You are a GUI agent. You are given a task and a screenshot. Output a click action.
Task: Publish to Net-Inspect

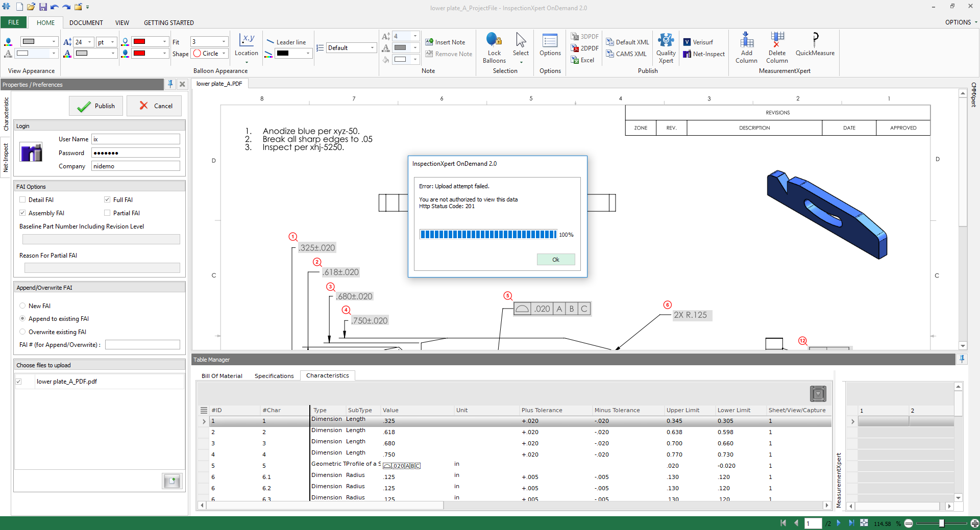704,54
